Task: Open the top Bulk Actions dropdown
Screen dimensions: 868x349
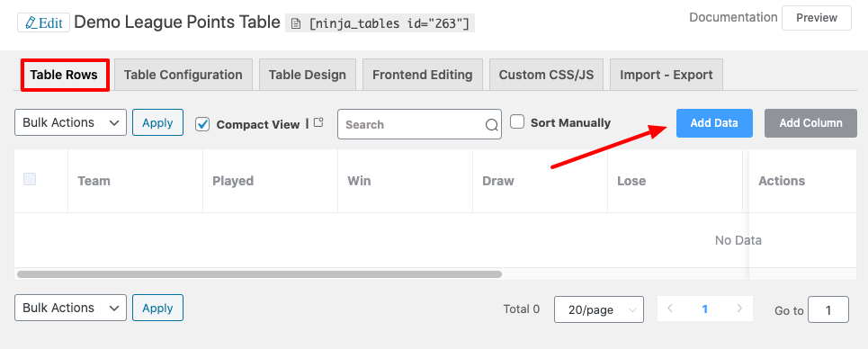Action: coord(70,122)
